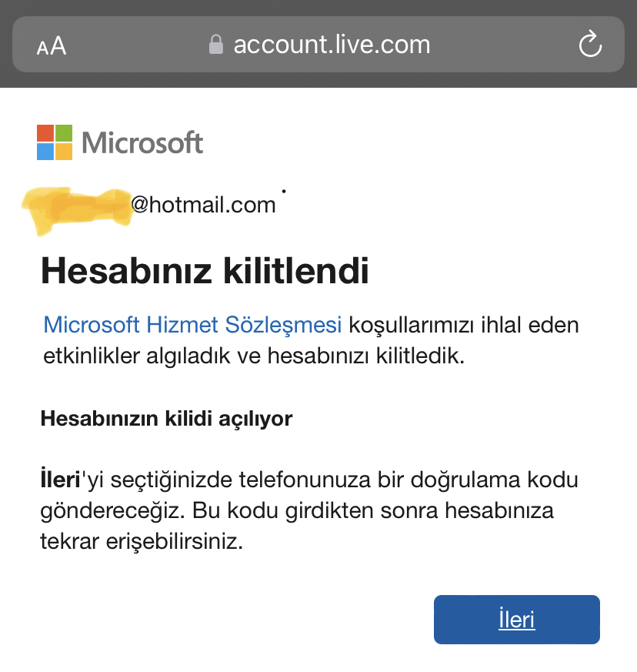Click the red square of the Microsoft logo

(x=45, y=133)
